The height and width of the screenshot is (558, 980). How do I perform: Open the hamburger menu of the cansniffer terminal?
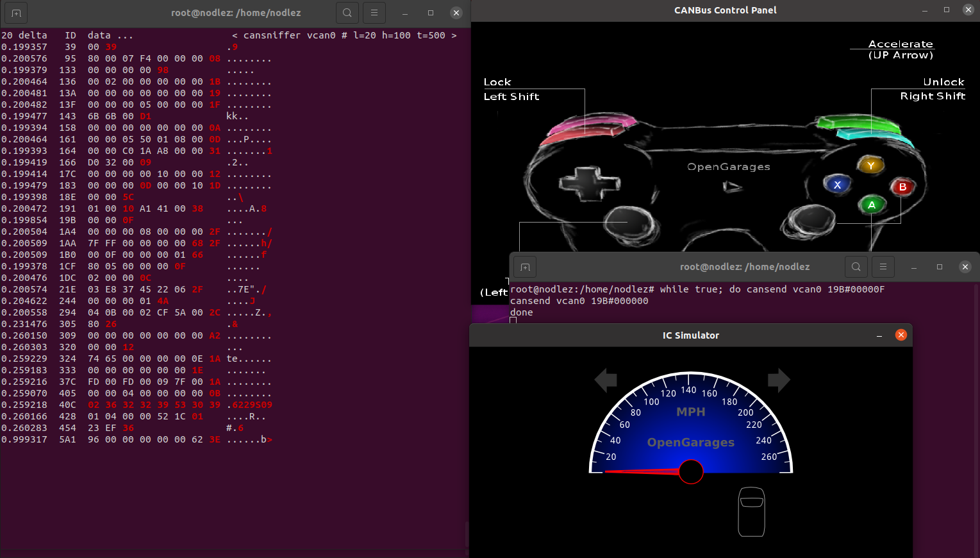[374, 12]
